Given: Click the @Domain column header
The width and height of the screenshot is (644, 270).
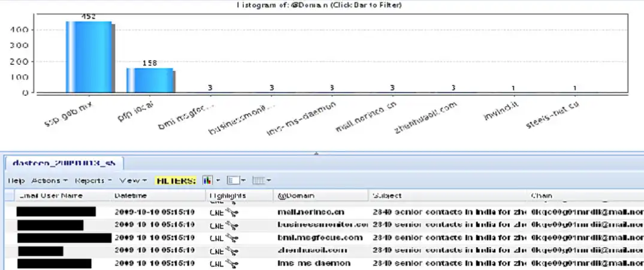Looking at the screenshot, I should coord(296,196).
